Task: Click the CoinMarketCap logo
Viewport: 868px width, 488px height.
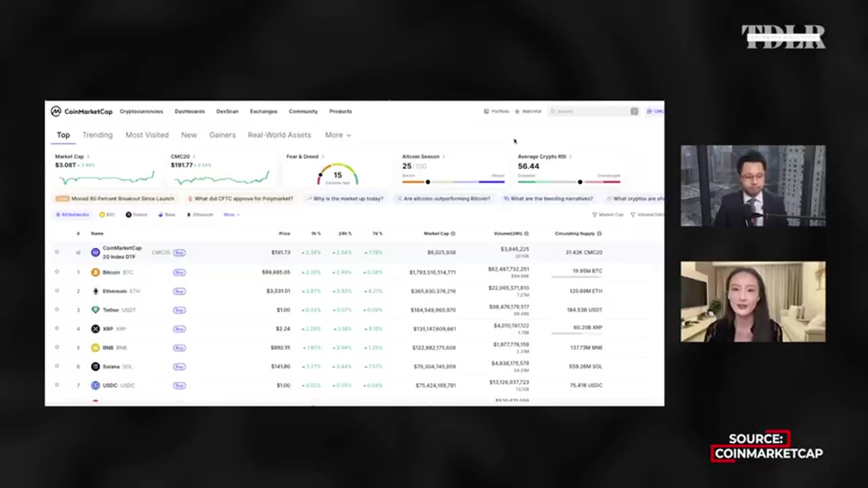Action: pos(81,111)
